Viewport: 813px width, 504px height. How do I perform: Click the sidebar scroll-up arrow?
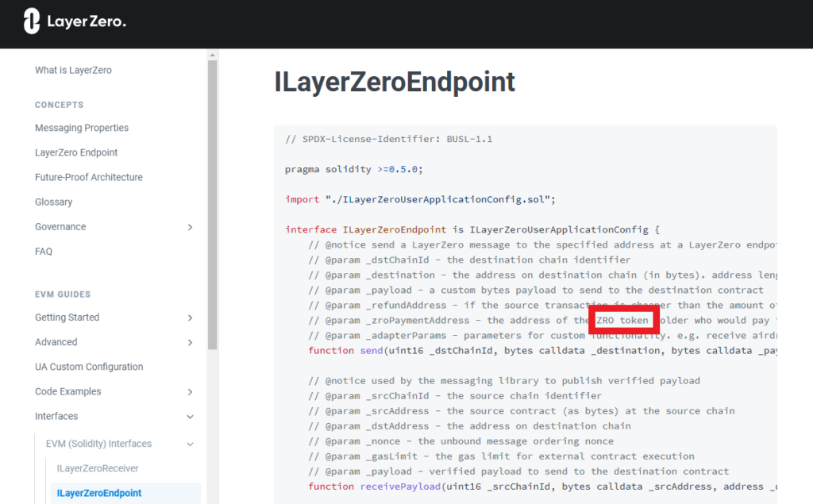213,55
